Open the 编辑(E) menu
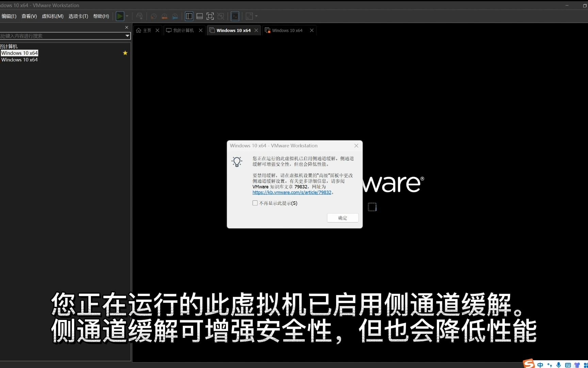 click(x=9, y=16)
